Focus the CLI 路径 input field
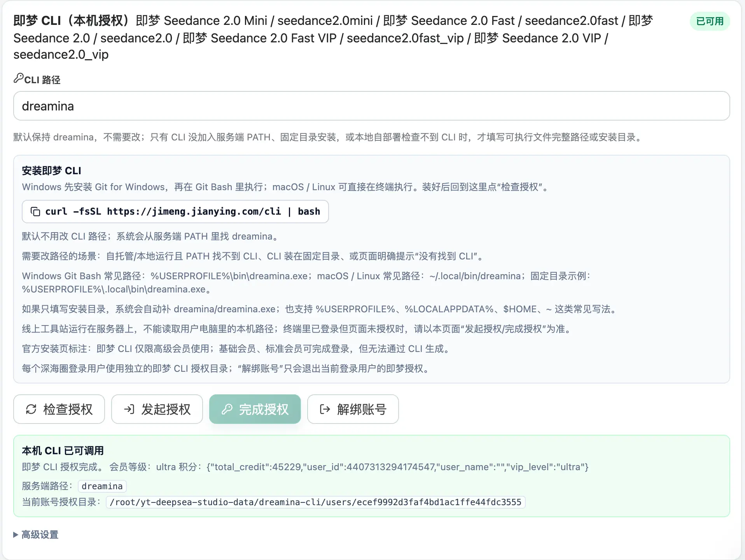 coord(372,106)
